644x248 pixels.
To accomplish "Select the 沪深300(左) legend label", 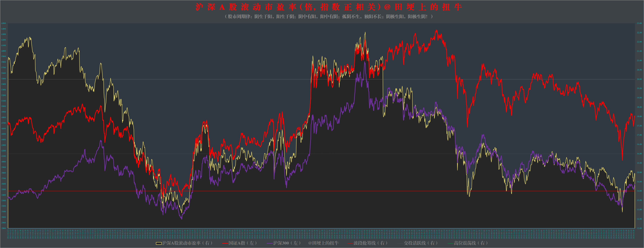I will 287,243.
